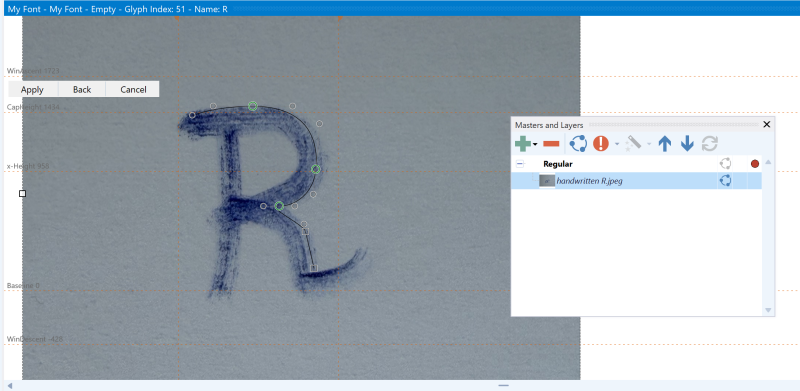Viewport: 800px width, 391px height.
Task: Click the WinDescent -428 metric label
Action: tap(35, 339)
